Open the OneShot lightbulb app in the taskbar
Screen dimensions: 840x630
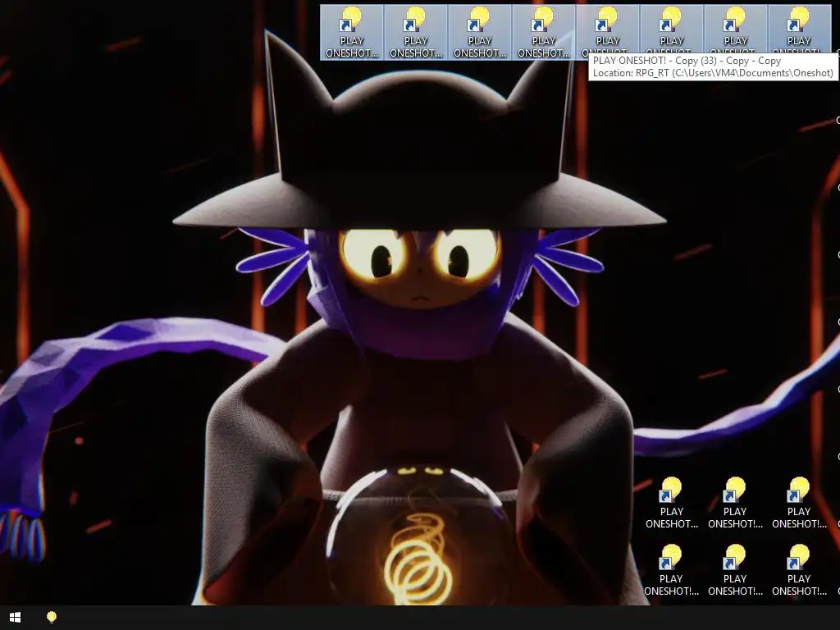52,618
